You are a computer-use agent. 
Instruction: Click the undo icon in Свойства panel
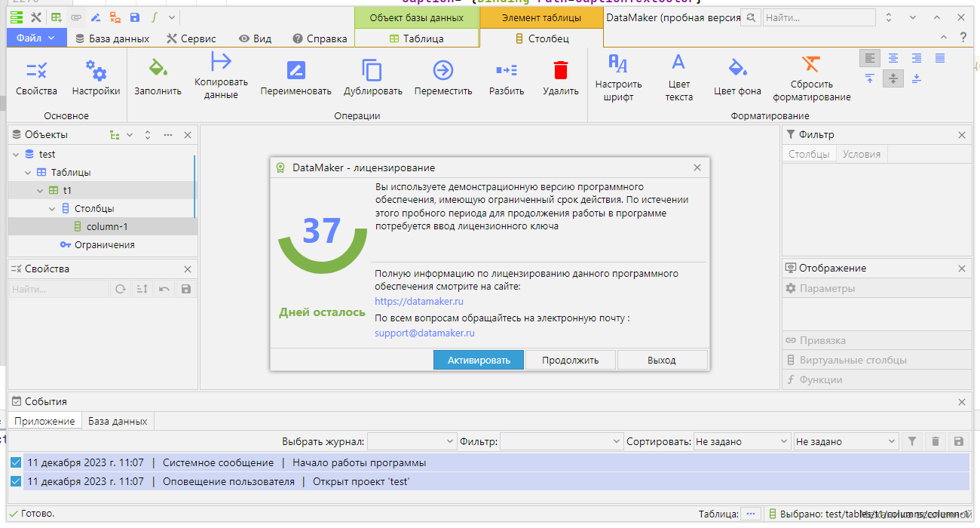point(164,289)
